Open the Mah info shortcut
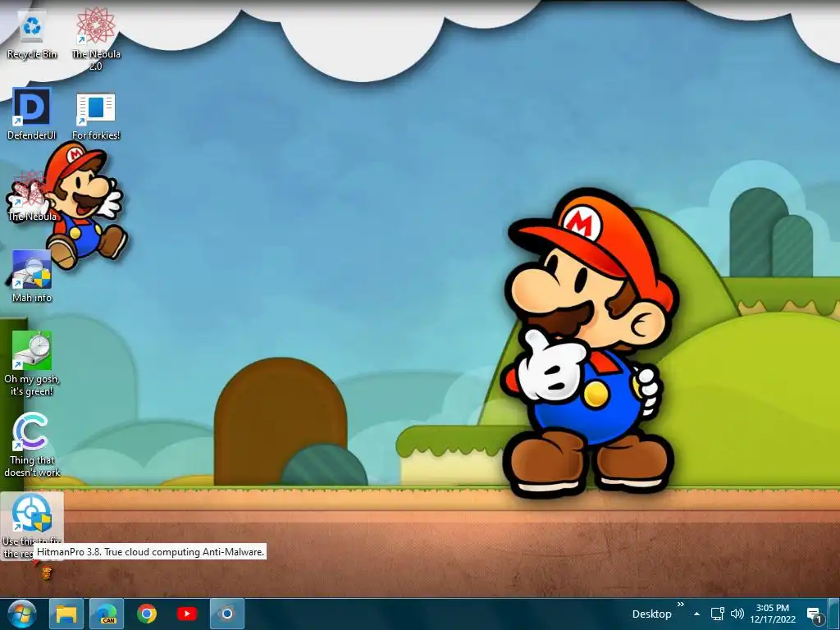 pos(32,277)
